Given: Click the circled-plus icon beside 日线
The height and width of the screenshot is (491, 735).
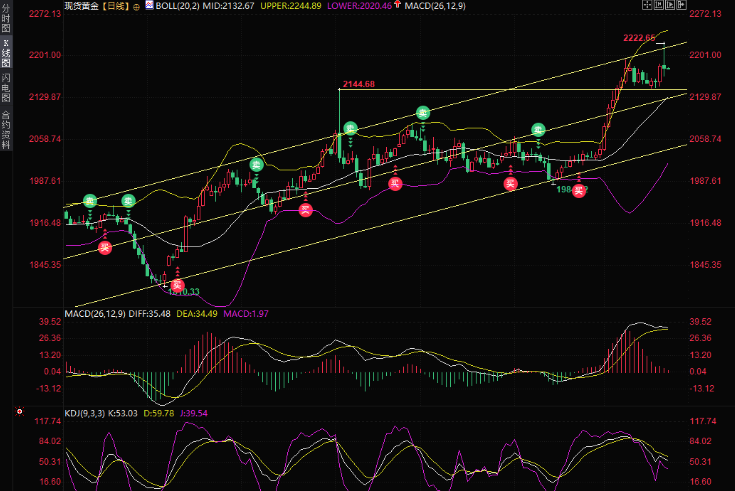Looking at the screenshot, I should tap(136, 7).
